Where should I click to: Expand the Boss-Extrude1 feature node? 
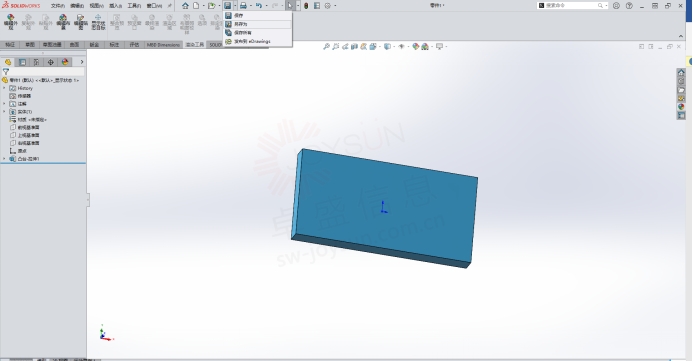pos(4,159)
